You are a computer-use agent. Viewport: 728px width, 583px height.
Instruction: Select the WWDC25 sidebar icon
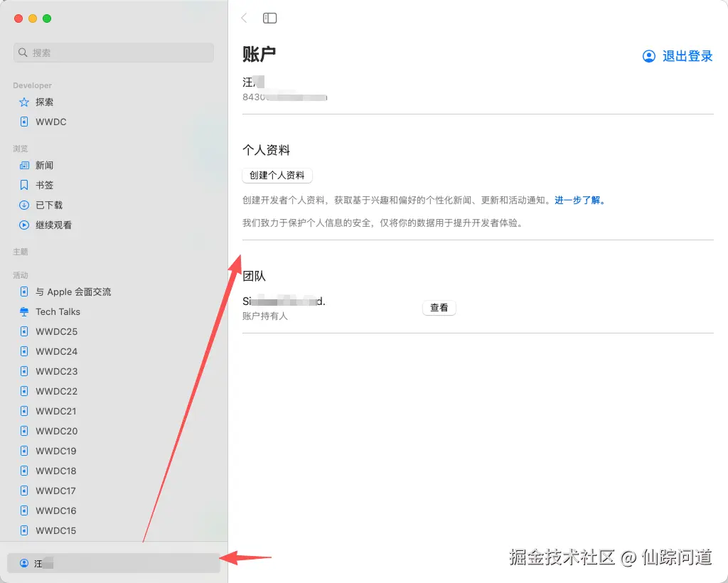(x=24, y=331)
